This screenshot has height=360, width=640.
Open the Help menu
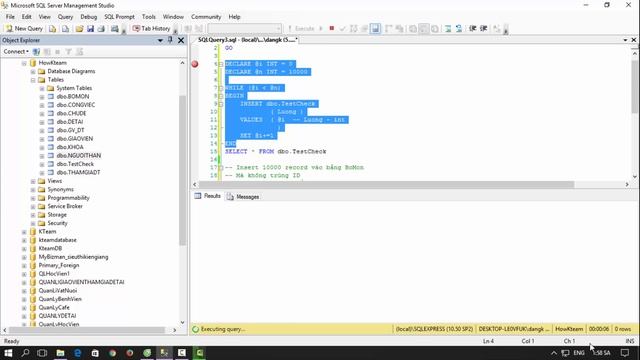click(234, 17)
